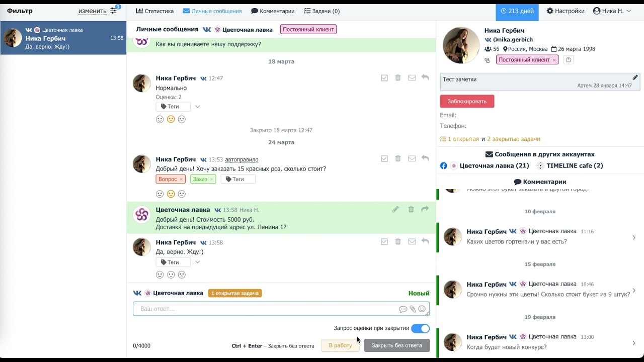
Task: Click '1 открытая задача' orange badge
Action: [x=235, y=293]
